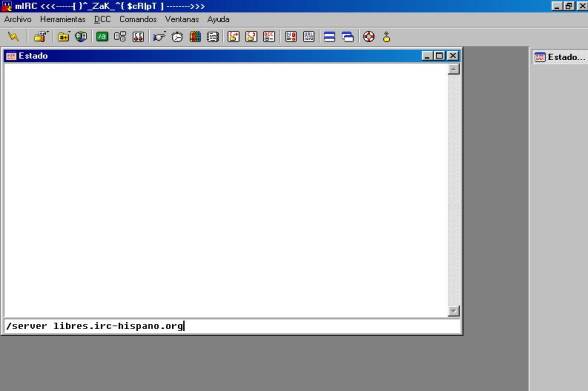The image size is (588, 391).
Task: Click the cascade windows icon
Action: 348,37
